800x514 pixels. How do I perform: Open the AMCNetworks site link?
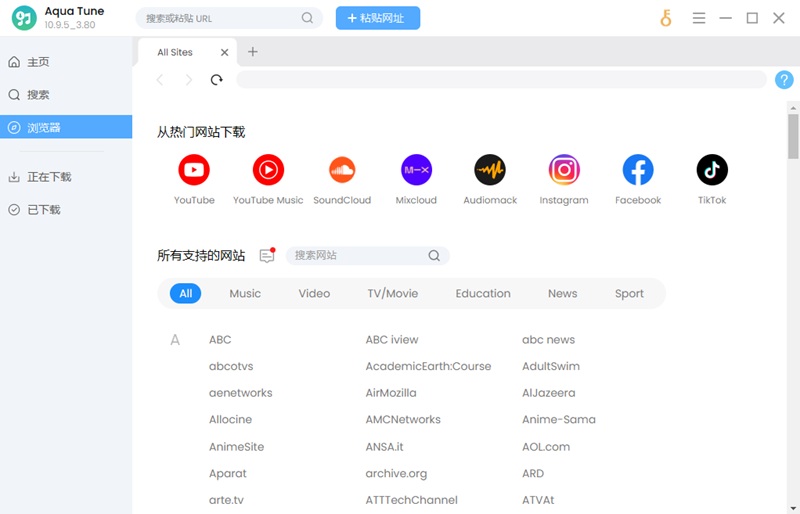click(403, 419)
